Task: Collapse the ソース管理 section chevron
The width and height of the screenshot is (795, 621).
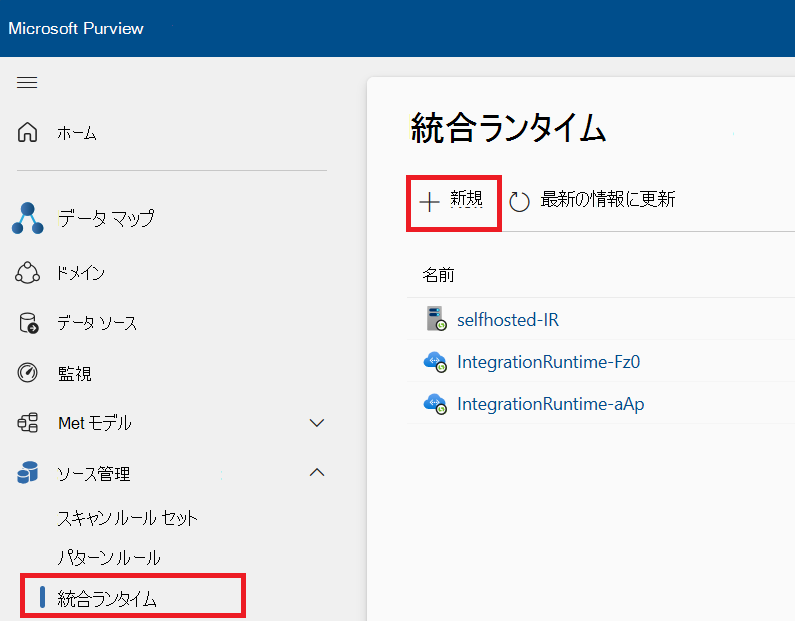Action: tap(317, 472)
